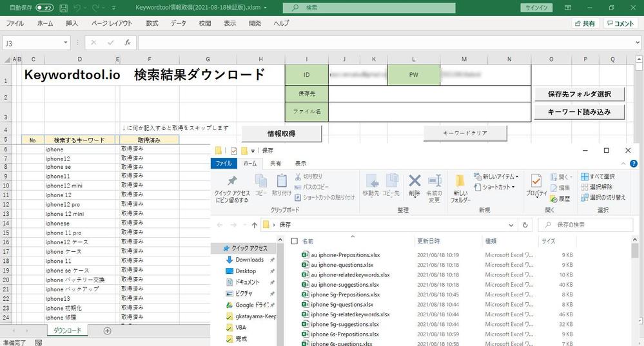Click the insert function fx icon
The height and width of the screenshot is (346, 644).
[x=128, y=43]
